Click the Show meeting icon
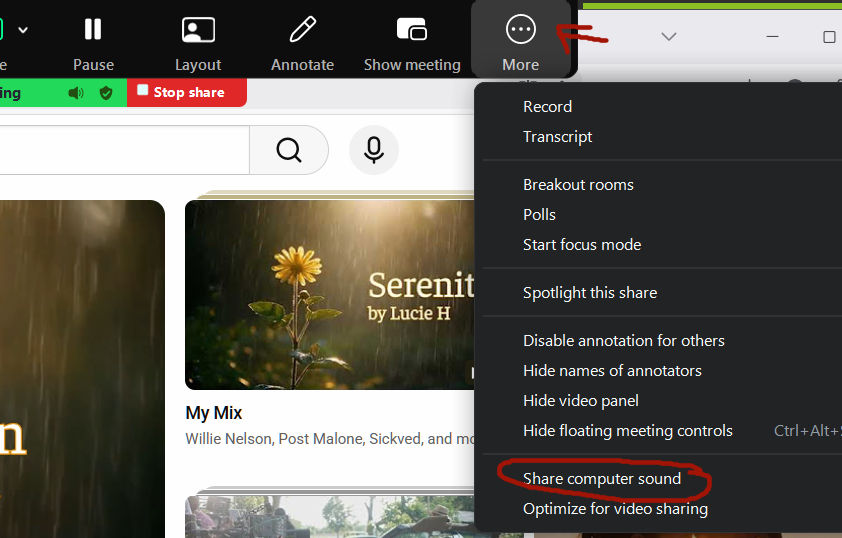Viewport: 842px width, 538px height. [x=412, y=30]
